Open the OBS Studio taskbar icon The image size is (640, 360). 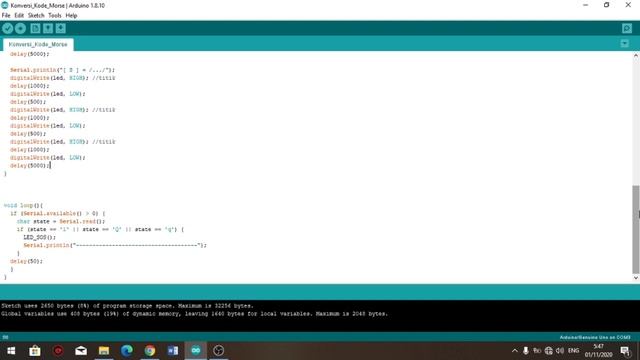point(219,351)
